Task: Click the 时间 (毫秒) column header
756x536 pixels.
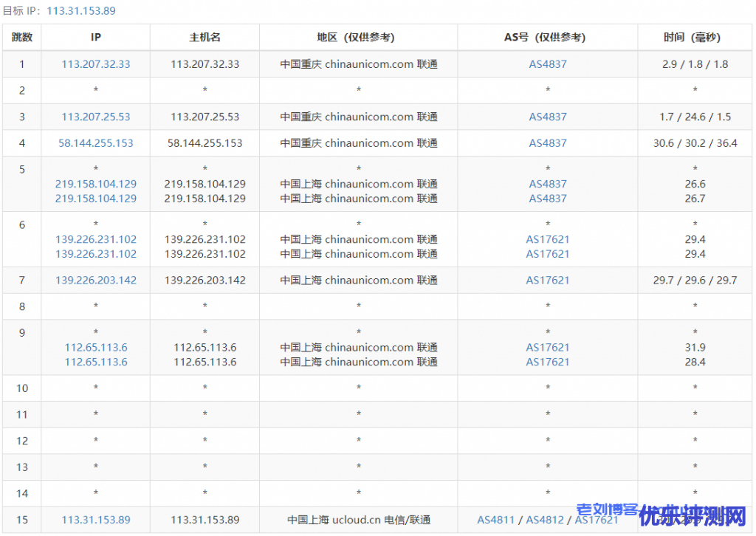Action: pos(695,38)
